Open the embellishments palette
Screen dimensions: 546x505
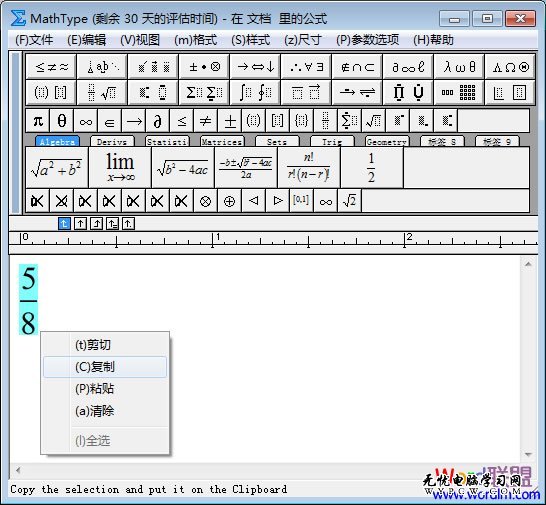pyautogui.click(x=153, y=66)
